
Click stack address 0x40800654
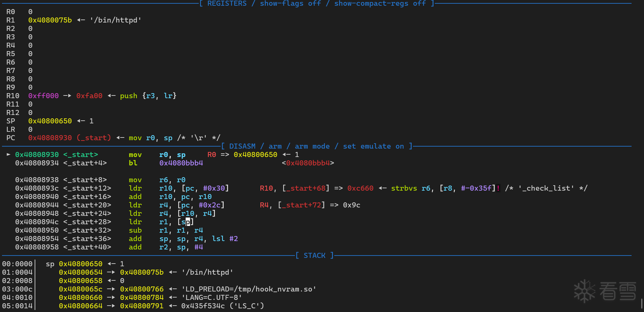point(81,272)
